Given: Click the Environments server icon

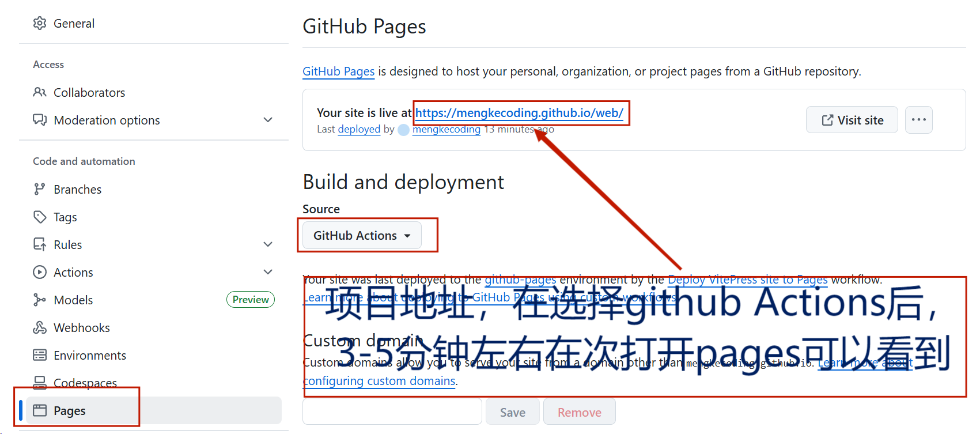Looking at the screenshot, I should tap(40, 355).
